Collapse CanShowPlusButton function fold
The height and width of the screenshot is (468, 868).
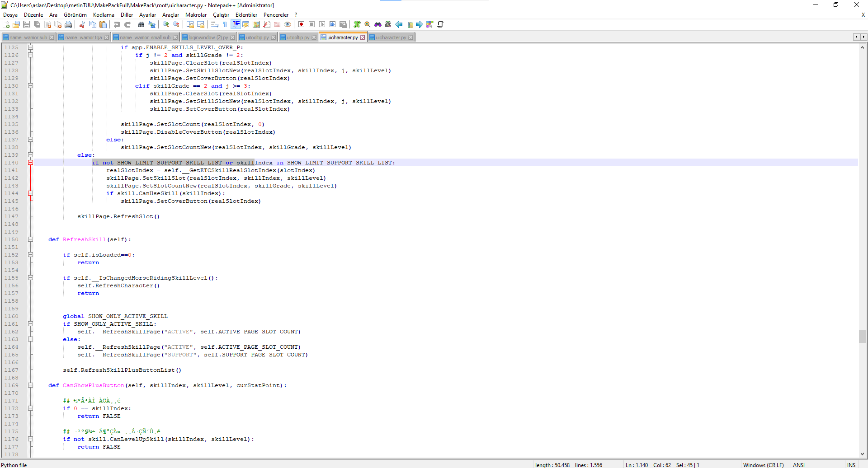pyautogui.click(x=31, y=385)
